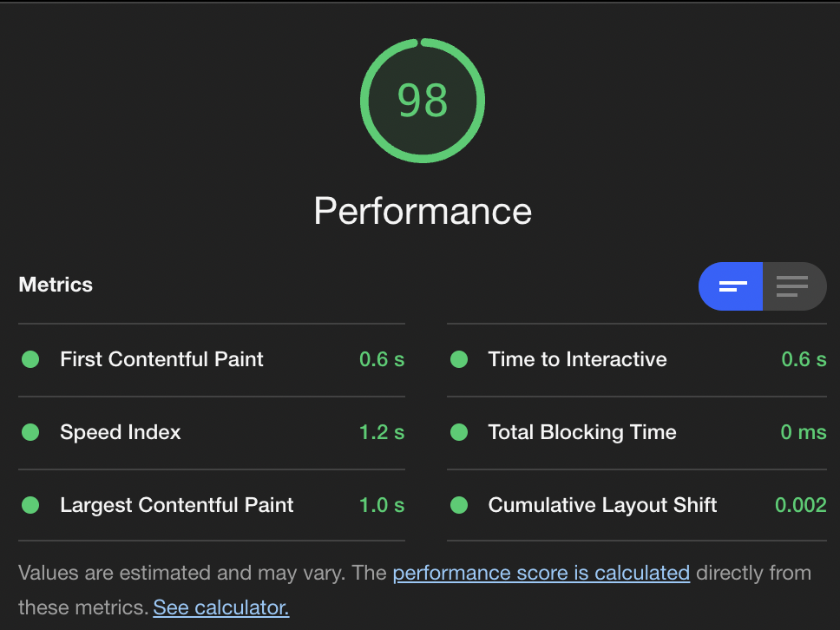The height and width of the screenshot is (630, 840).
Task: Click the Metrics section heading
Action: 56,285
